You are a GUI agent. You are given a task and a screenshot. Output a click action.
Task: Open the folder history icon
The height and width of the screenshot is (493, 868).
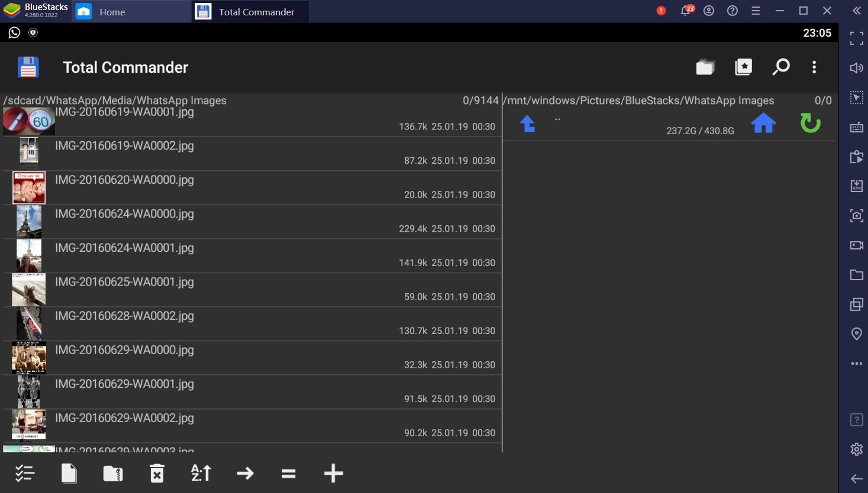click(x=705, y=67)
